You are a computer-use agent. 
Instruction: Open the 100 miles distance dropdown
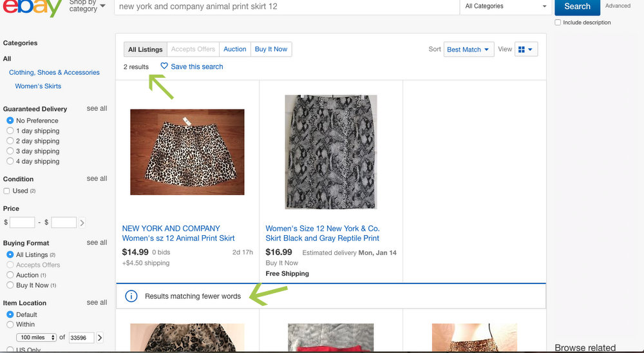pyautogui.click(x=36, y=338)
